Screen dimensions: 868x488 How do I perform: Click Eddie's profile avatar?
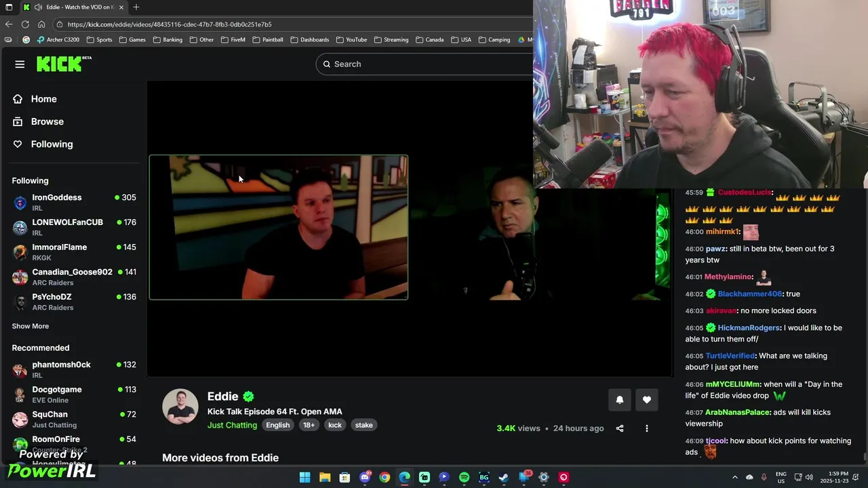(x=180, y=407)
